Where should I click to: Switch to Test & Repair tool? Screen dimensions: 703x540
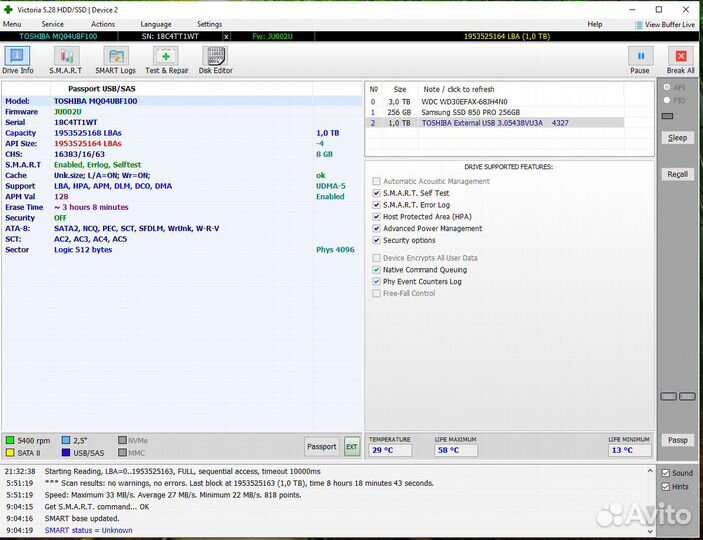pos(166,60)
